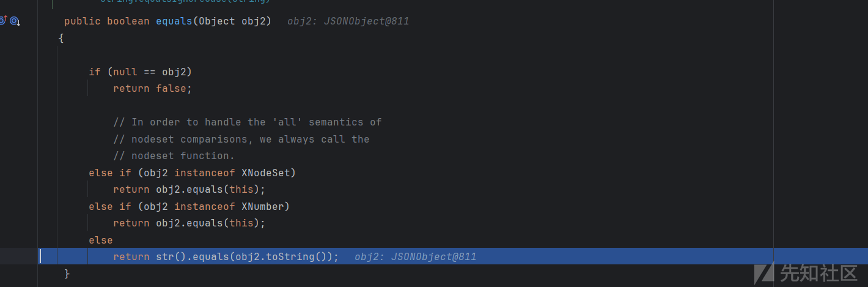868x287 pixels.
Task: Place cursor on 'return false;' statement
Action: pos(152,89)
